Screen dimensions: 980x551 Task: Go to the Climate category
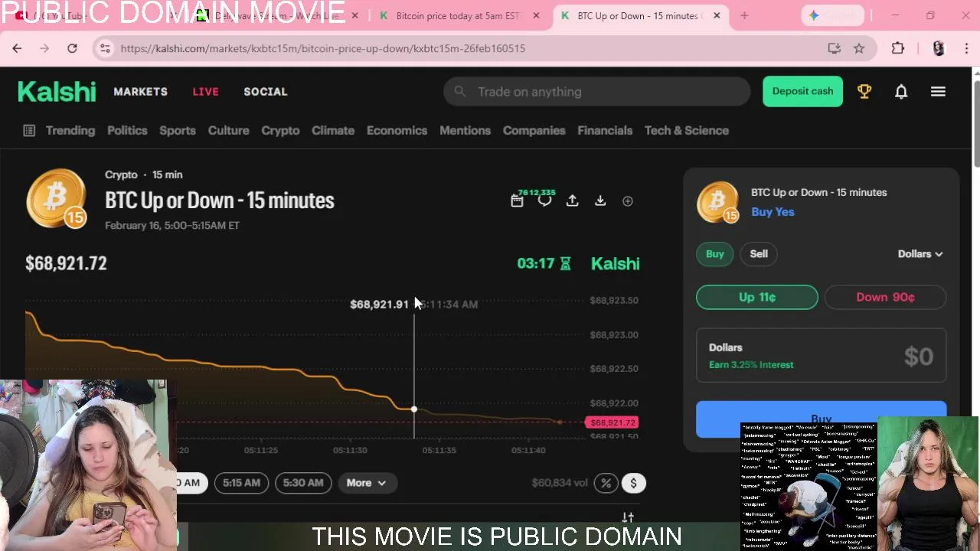pos(333,130)
